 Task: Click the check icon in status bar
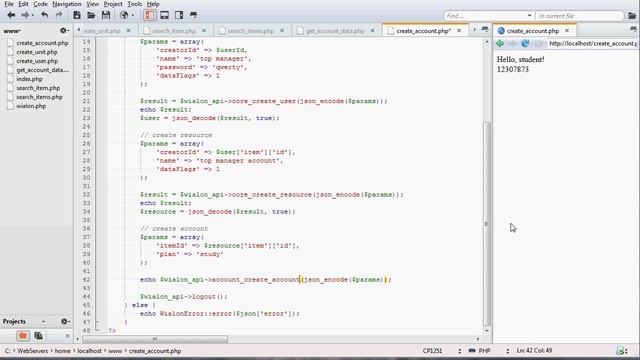click(620, 351)
